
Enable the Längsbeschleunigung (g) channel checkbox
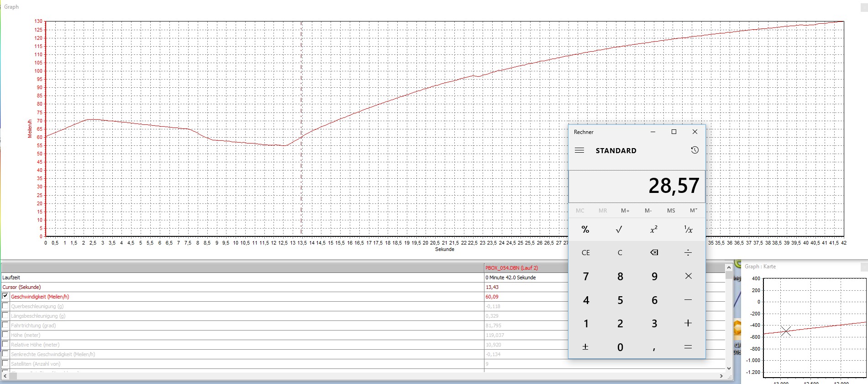point(5,315)
